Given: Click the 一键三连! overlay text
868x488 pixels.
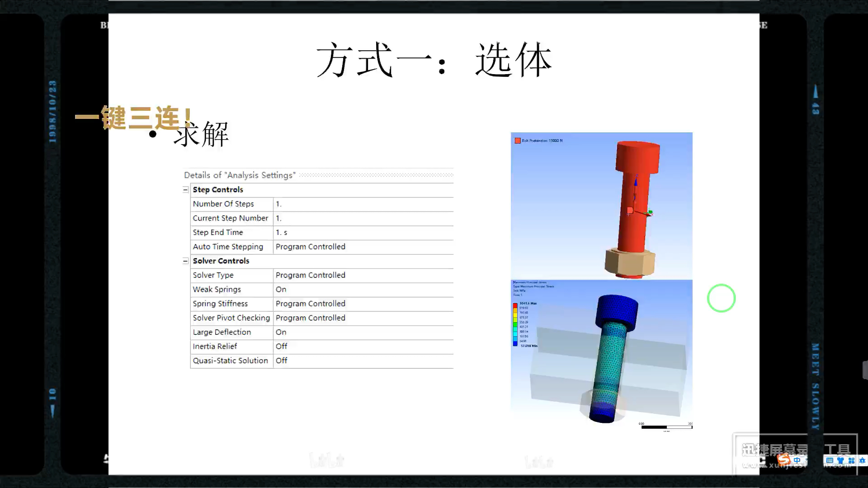Looking at the screenshot, I should 134,117.
